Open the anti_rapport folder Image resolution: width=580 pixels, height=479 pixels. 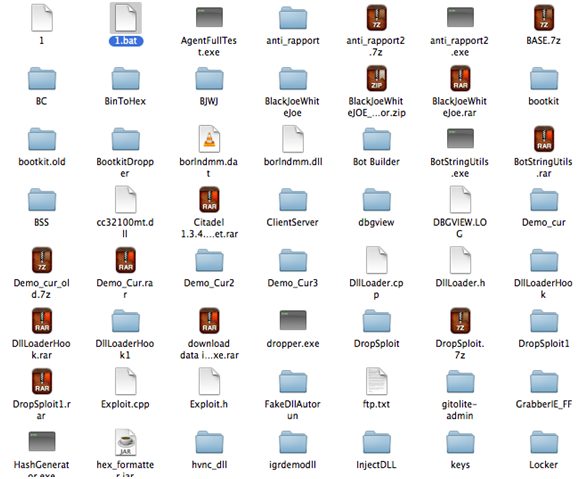click(x=293, y=18)
